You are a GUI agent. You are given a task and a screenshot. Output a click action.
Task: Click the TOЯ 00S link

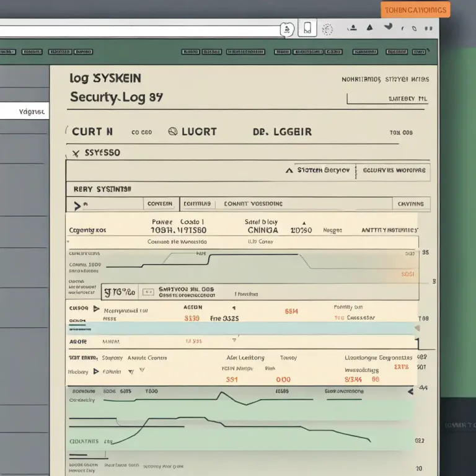[x=401, y=133]
